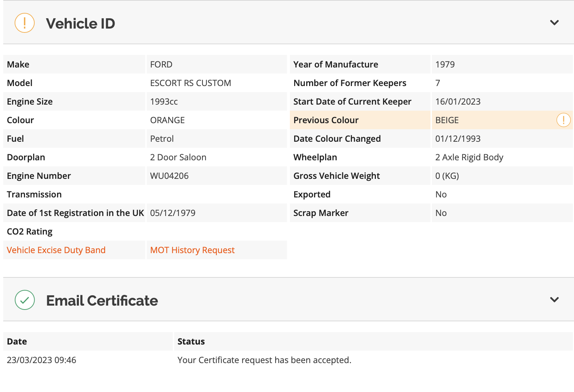Click the Previous Colour label
The height and width of the screenshot is (392, 574).
tap(326, 120)
